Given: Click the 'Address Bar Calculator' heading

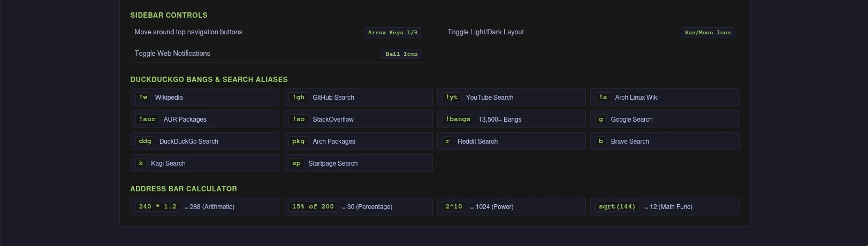Looking at the screenshot, I should 184,189.
